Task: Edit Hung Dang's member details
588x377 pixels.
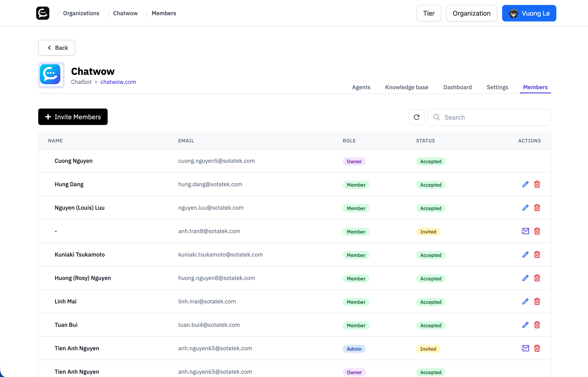Action: tap(525, 184)
